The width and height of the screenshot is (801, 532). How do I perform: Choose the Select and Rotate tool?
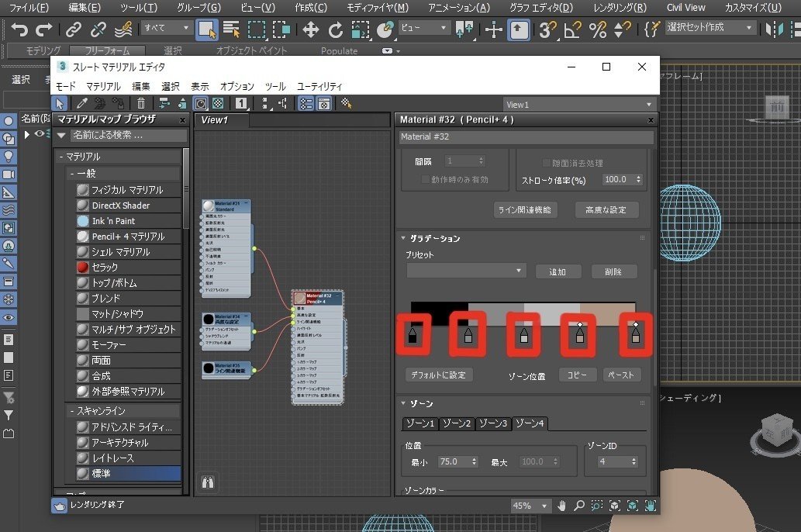336,30
